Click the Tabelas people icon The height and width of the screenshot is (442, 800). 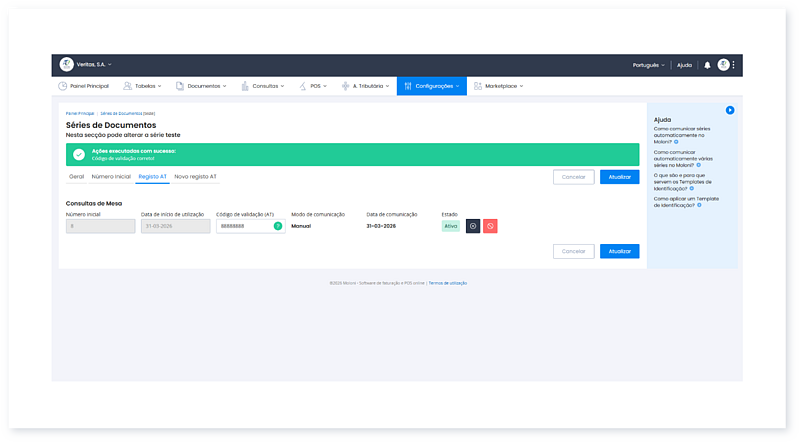pyautogui.click(x=127, y=86)
